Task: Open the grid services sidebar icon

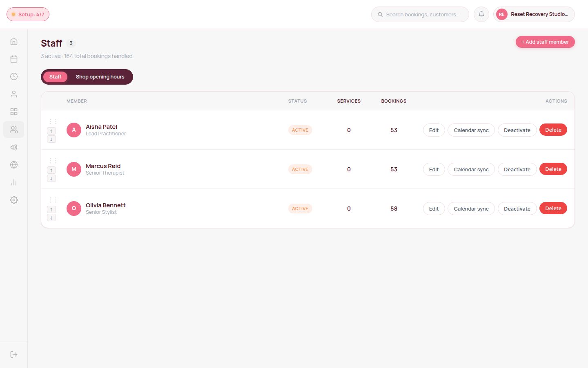Action: pyautogui.click(x=14, y=112)
